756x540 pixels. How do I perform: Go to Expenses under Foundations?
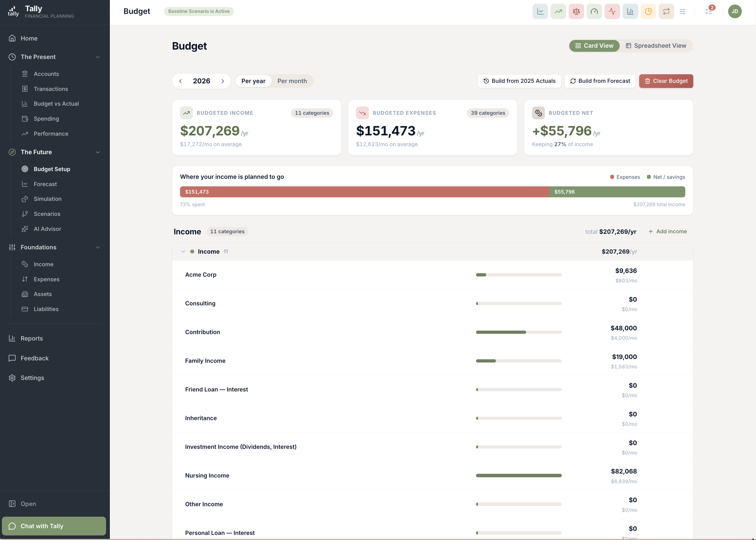click(x=47, y=279)
